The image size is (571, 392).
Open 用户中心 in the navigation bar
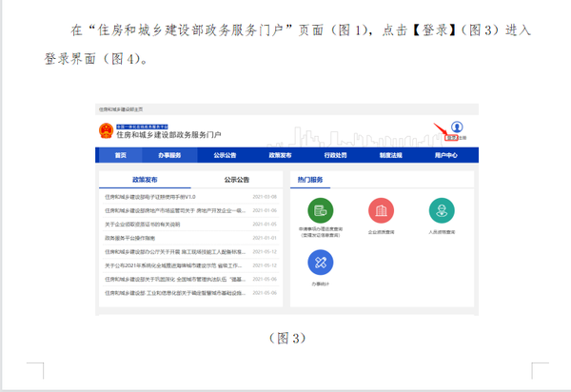coord(446,155)
